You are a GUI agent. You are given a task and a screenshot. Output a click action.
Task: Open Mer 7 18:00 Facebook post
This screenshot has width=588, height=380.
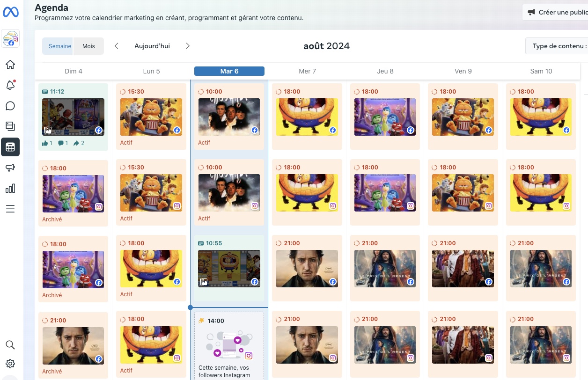point(307,117)
